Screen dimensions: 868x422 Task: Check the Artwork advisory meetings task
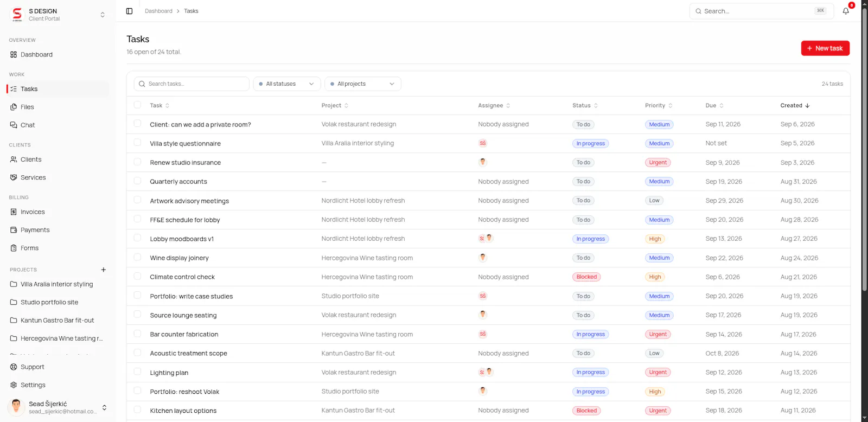[x=137, y=200]
